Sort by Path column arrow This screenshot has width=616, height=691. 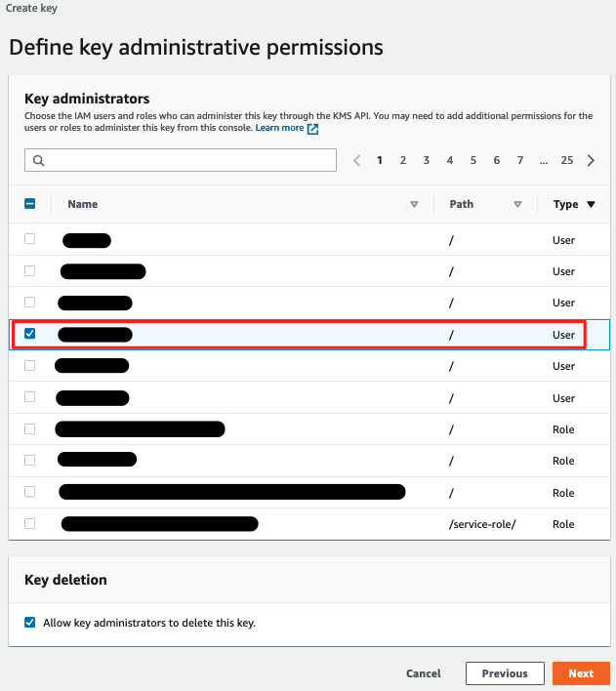(x=517, y=205)
